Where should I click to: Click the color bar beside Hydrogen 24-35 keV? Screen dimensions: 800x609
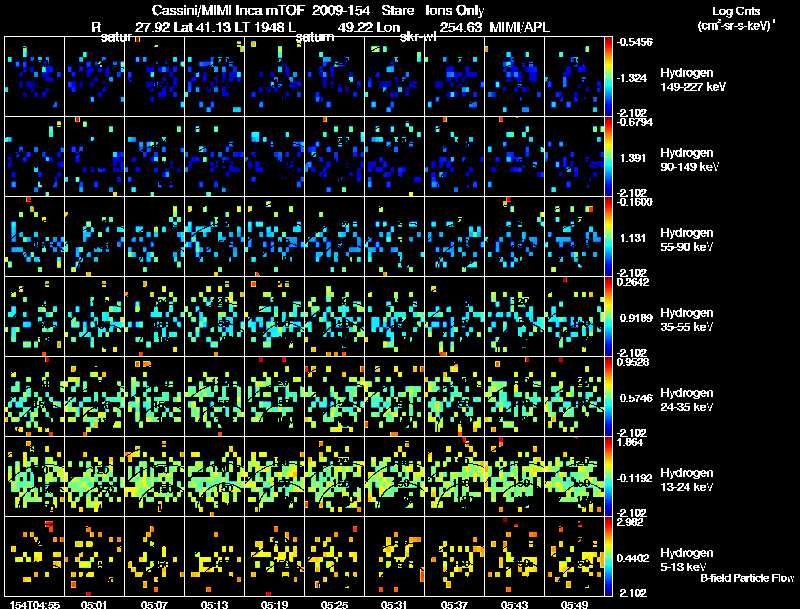click(x=608, y=396)
